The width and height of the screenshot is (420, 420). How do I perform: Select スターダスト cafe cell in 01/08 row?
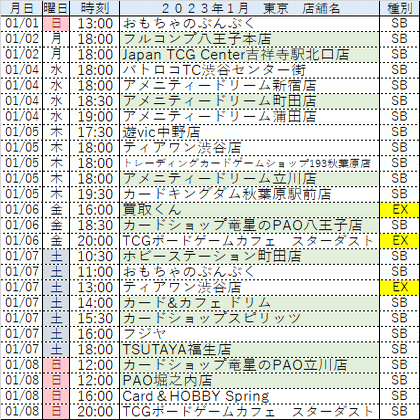coord(249,411)
